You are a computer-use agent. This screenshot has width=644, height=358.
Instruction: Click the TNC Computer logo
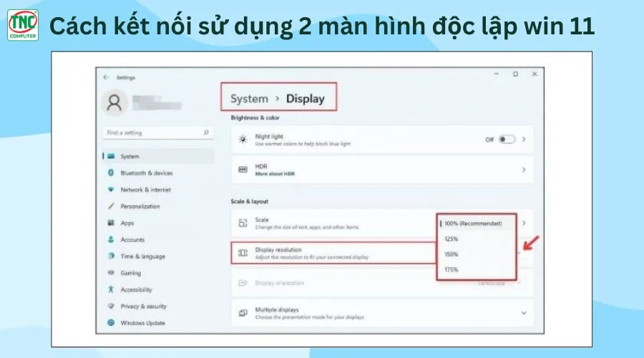tap(23, 24)
